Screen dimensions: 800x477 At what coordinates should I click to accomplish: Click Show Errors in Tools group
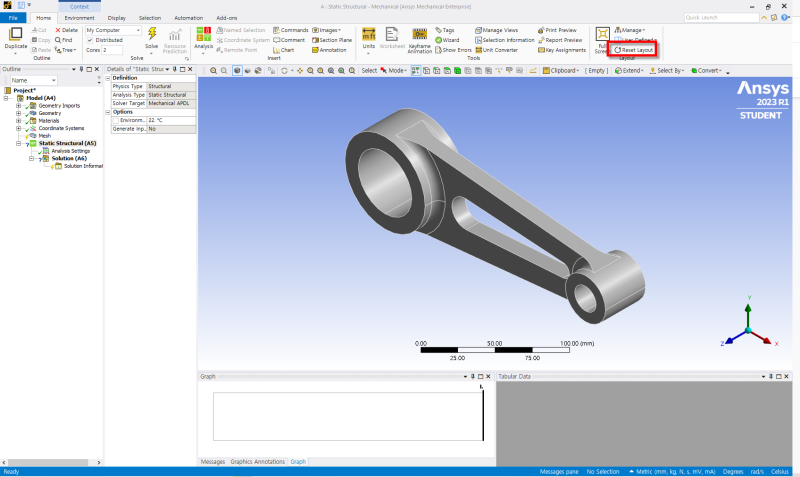coord(453,50)
